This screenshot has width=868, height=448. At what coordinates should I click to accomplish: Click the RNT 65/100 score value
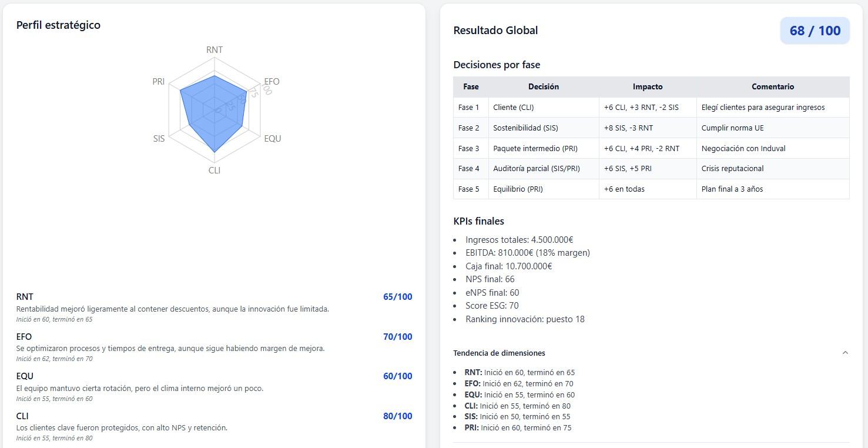pos(397,297)
